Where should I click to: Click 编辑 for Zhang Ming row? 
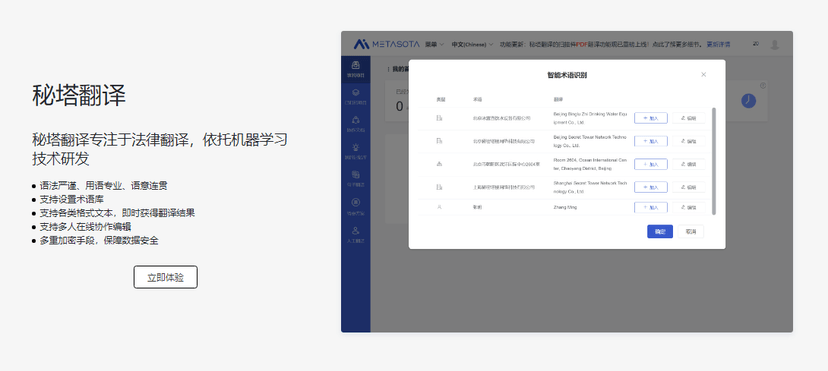click(689, 207)
